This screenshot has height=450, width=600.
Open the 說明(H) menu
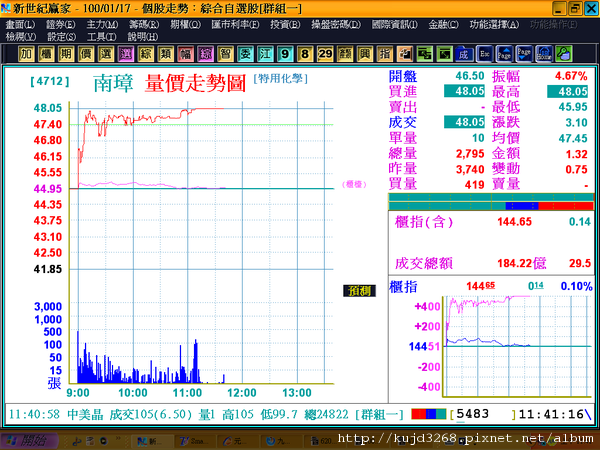click(143, 37)
